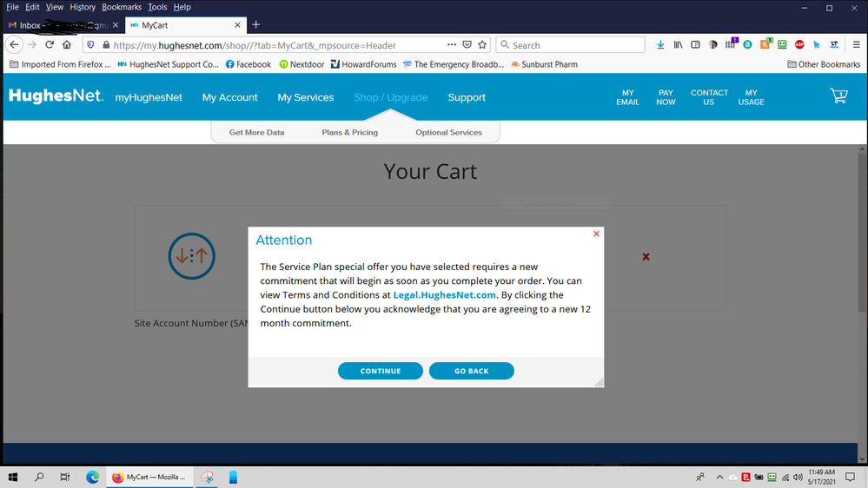Viewport: 868px width, 488px height.
Task: Open Firefox downloads arrow icon
Action: click(660, 45)
